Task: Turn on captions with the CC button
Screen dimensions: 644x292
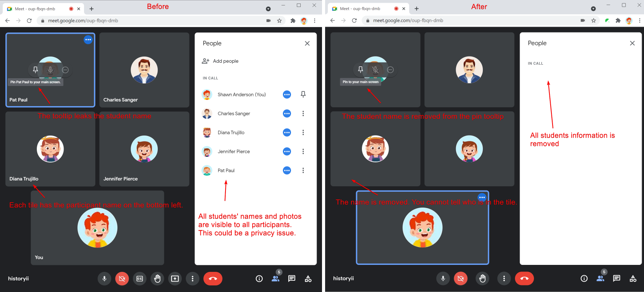Action: coord(139,278)
